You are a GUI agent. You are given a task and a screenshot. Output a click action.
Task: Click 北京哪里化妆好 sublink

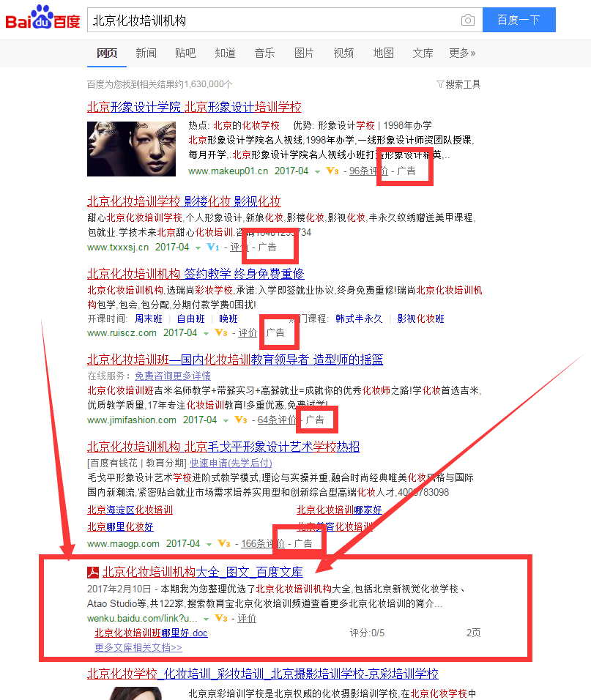coord(121,526)
